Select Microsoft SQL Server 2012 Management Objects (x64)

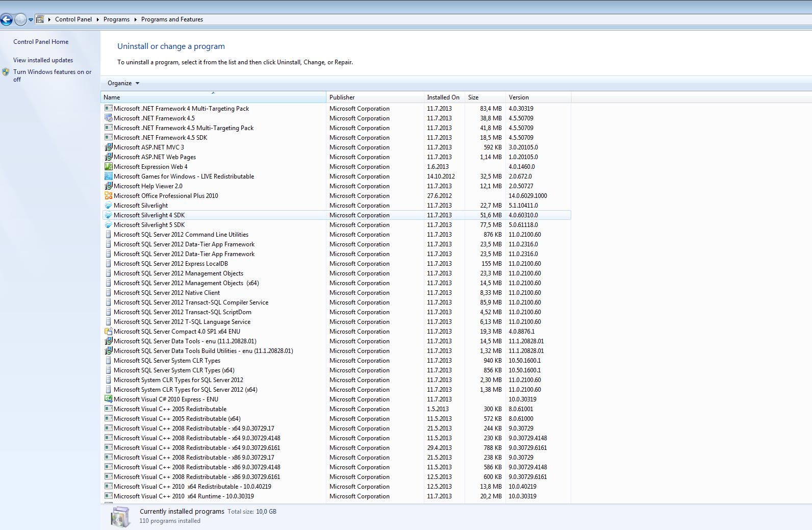pyautogui.click(x=337, y=283)
